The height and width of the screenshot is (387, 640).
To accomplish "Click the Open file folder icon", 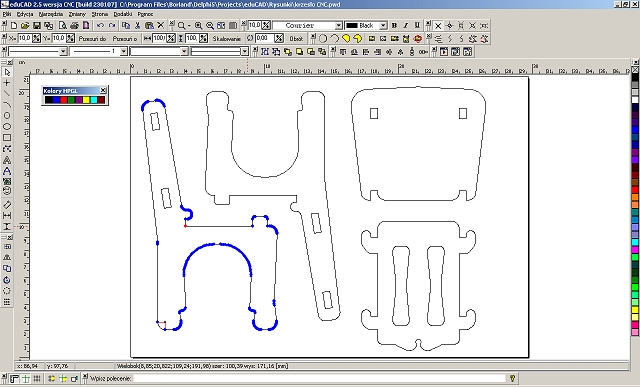I will click(x=25, y=26).
